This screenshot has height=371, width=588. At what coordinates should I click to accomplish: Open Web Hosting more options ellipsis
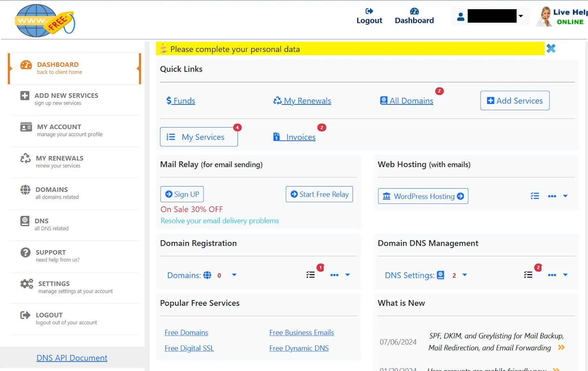point(552,196)
